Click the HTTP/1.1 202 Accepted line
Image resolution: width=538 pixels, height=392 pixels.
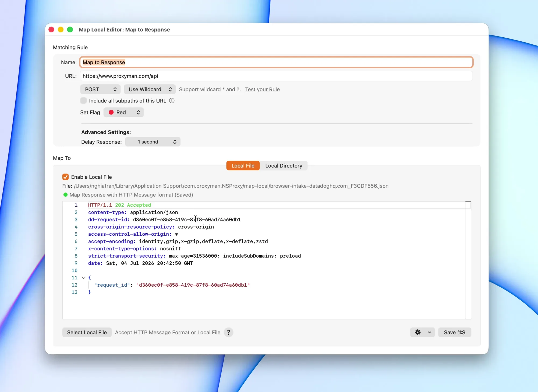click(x=119, y=205)
